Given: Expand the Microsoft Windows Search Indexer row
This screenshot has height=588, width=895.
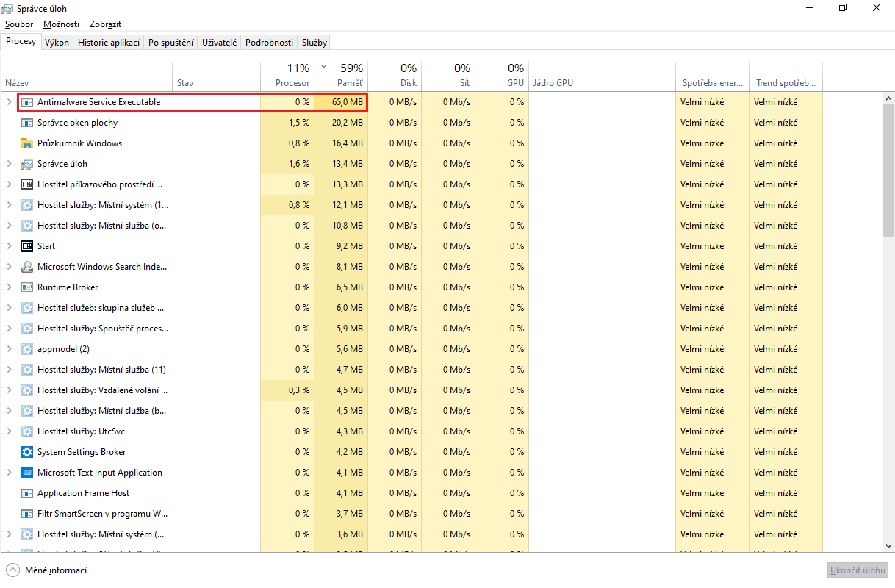Looking at the screenshot, I should tap(9, 267).
